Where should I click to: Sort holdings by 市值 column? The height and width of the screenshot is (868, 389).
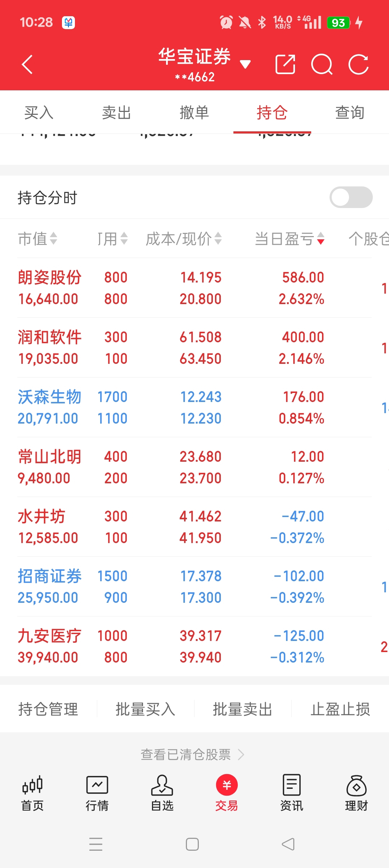(x=37, y=239)
